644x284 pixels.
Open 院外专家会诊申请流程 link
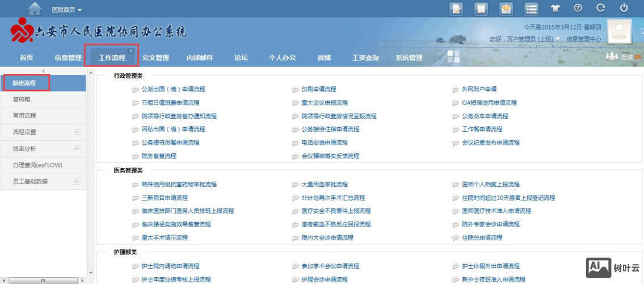[491, 224]
